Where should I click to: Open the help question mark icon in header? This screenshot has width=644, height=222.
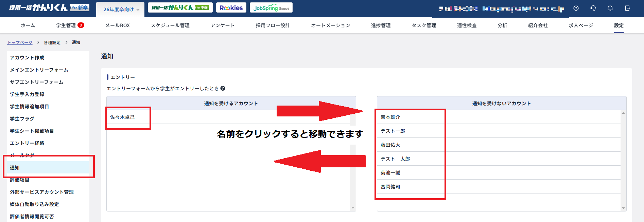click(576, 8)
